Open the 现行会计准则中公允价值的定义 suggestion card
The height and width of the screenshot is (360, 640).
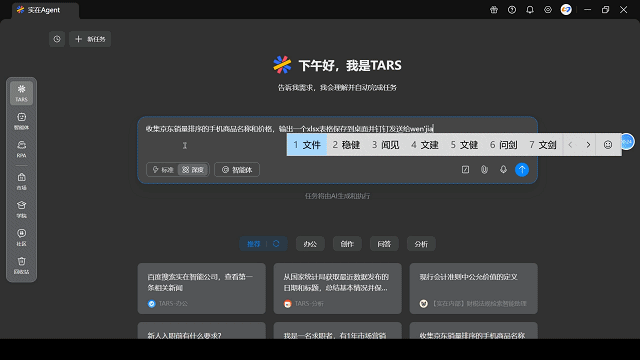click(473, 289)
